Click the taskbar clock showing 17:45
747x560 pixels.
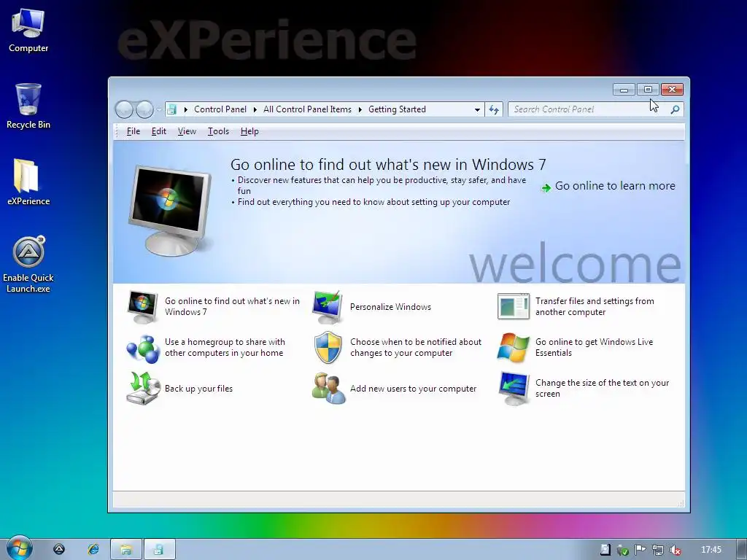pyautogui.click(x=711, y=550)
